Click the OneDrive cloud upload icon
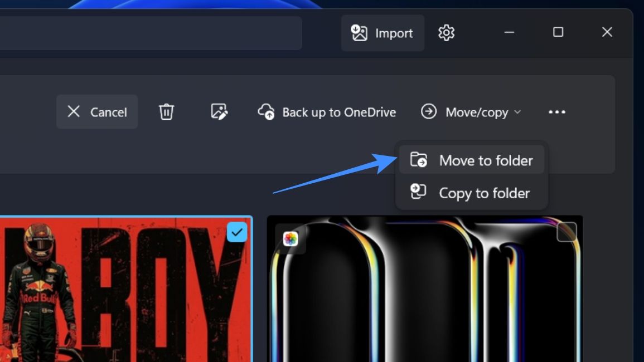This screenshot has width=644, height=362. (266, 112)
